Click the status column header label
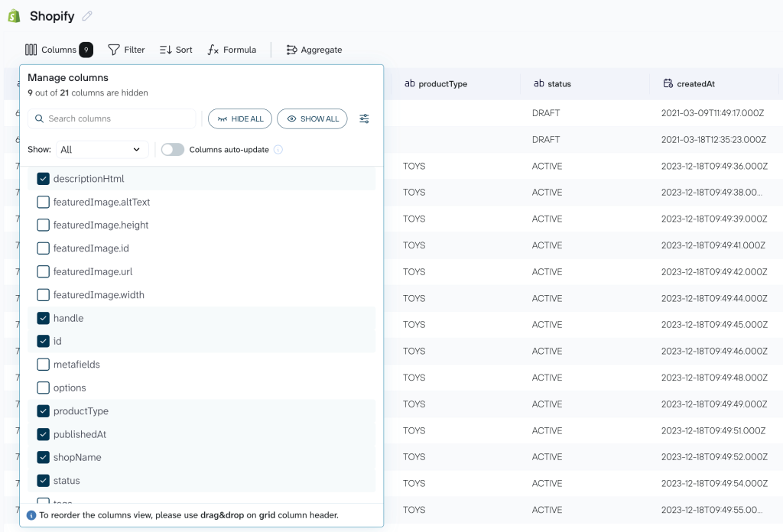Image resolution: width=783 pixels, height=532 pixels. click(559, 84)
